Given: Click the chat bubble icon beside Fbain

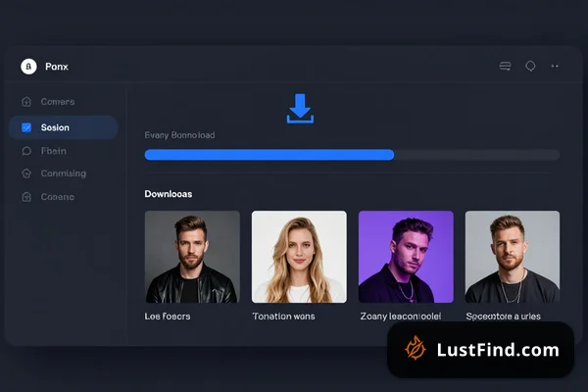Looking at the screenshot, I should click(26, 151).
